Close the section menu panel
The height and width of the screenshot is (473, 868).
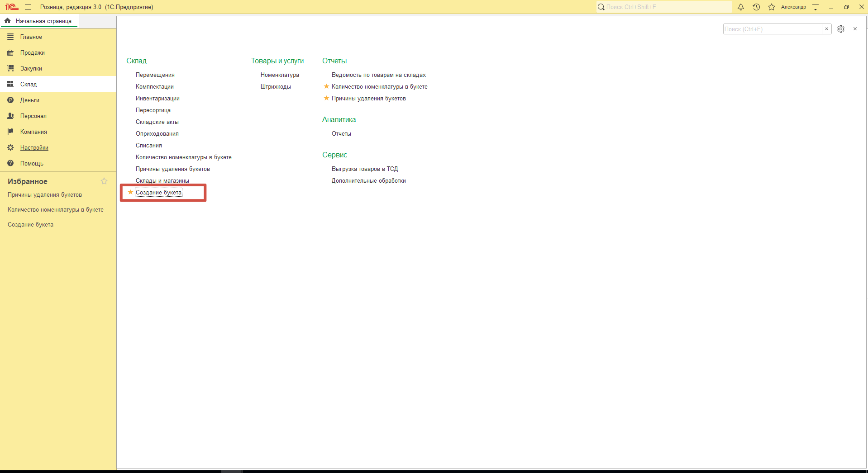[x=855, y=29]
